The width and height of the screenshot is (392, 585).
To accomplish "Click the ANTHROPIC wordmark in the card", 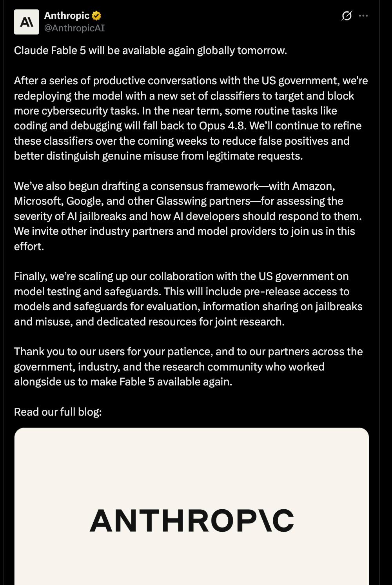I will coord(192,520).
